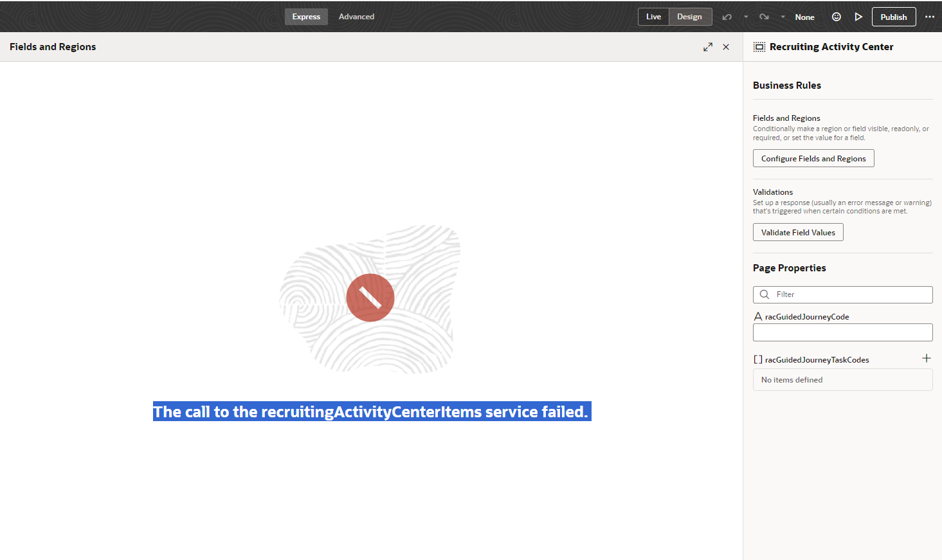Click the Undo icon in the header
The image size is (942, 560).
(727, 16)
